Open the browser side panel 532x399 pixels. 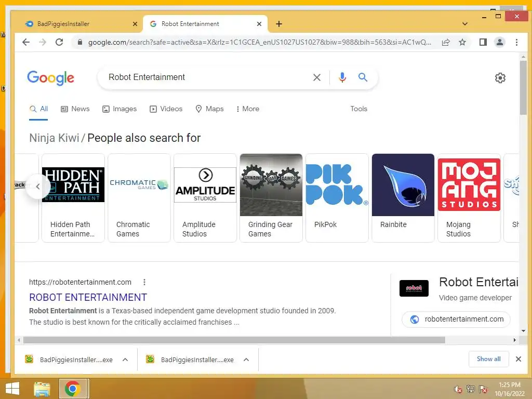click(483, 42)
